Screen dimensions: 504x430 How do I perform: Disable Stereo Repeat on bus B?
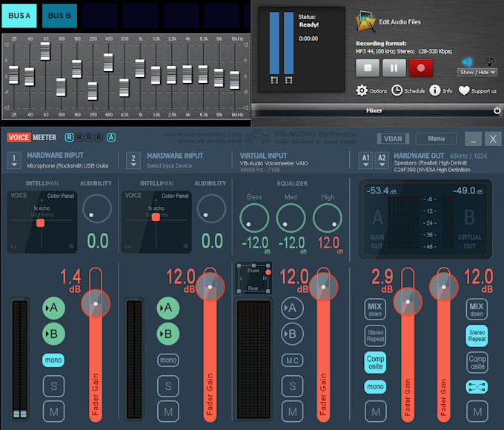477,335
